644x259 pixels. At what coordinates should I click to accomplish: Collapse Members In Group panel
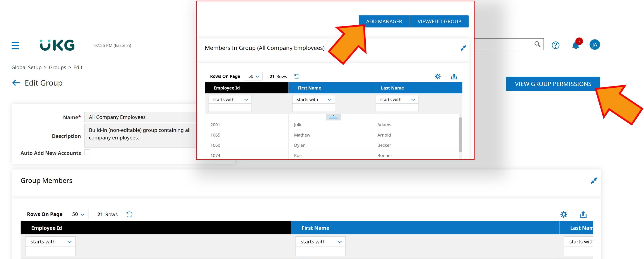[463, 48]
